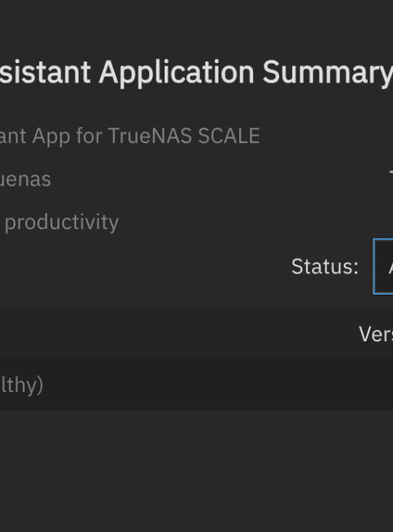Screen dimensions: 393x532
Task: Click the blank row area right of lthy)
Action: pos(217,384)
